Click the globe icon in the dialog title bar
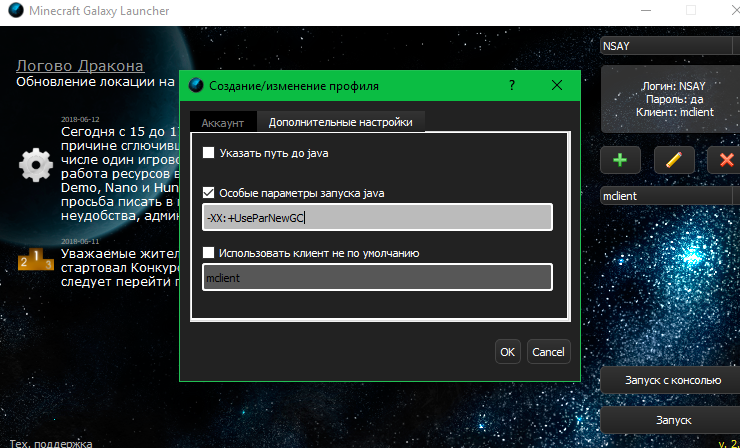 (x=196, y=85)
